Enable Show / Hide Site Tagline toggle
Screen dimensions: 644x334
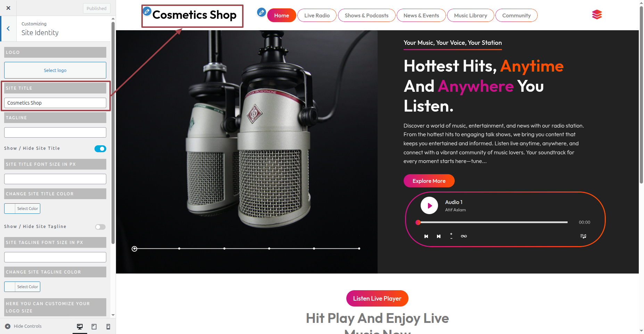point(100,227)
